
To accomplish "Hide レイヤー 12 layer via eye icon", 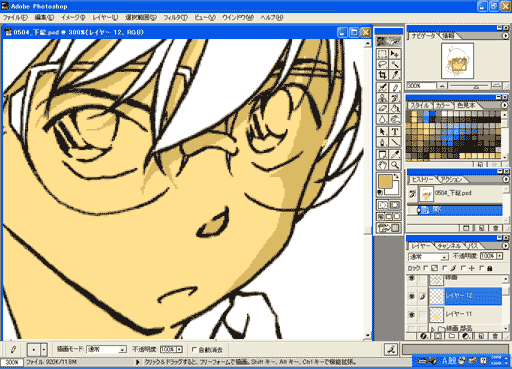I will [412, 296].
